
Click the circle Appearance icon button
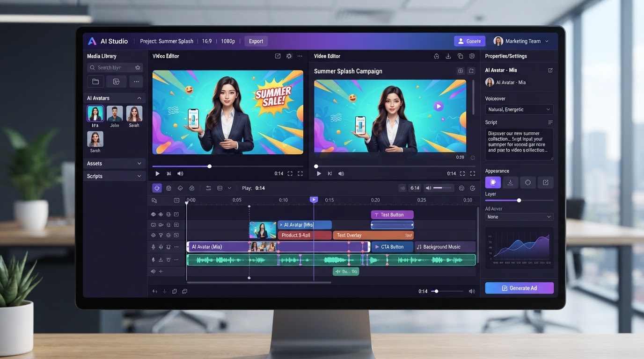528,182
